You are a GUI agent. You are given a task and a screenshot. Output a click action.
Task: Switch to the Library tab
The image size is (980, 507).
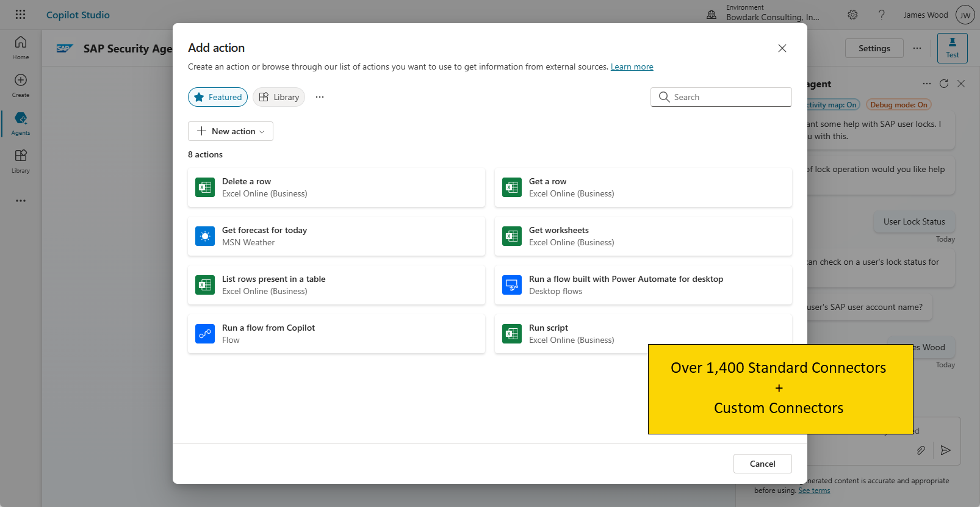point(279,97)
